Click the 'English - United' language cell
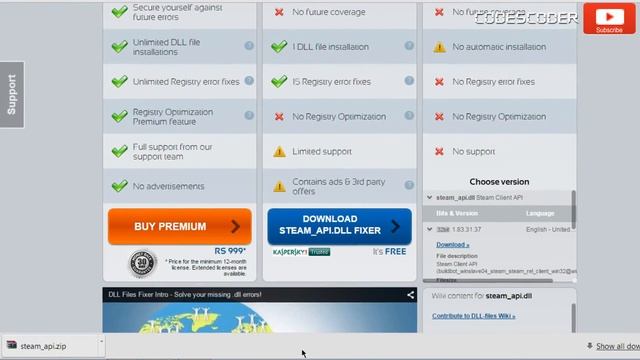Screen dimensions: 640x360 (x=548, y=229)
